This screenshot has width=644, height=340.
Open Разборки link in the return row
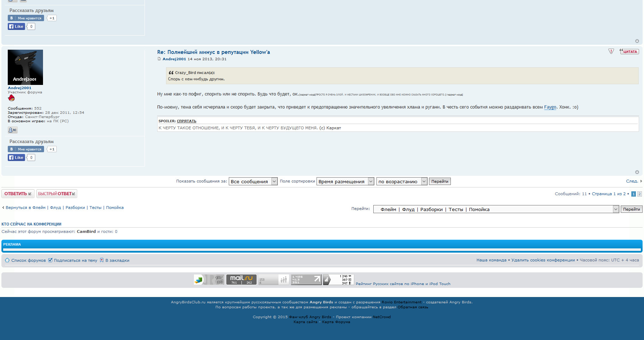pyautogui.click(x=75, y=208)
